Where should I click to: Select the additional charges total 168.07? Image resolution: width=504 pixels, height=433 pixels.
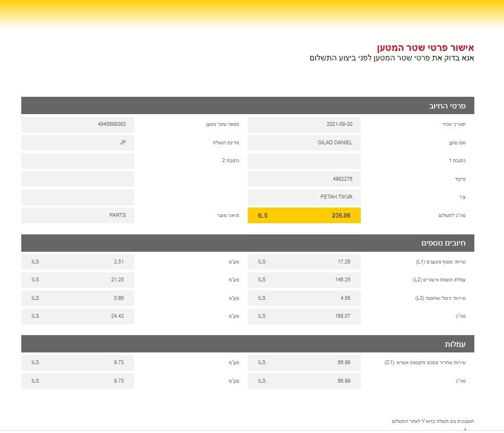point(304,316)
